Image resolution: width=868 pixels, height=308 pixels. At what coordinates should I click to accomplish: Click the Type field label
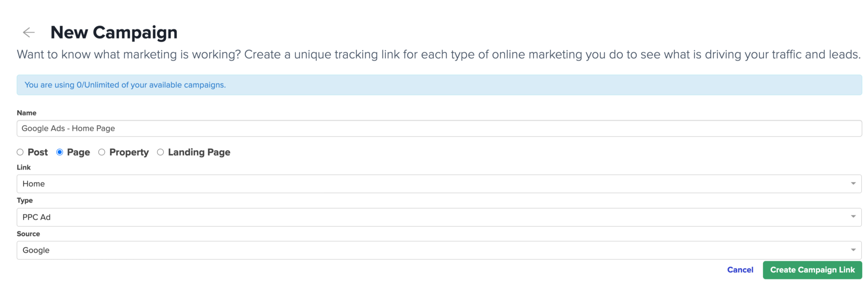click(x=25, y=200)
